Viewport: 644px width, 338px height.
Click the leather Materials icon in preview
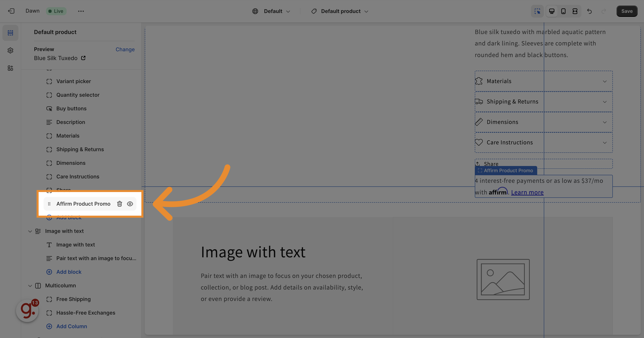(479, 81)
